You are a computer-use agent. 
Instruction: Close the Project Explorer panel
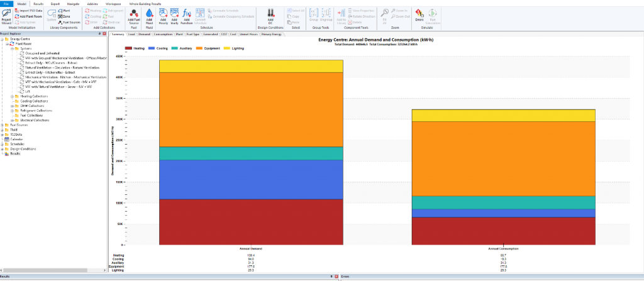tap(104, 34)
